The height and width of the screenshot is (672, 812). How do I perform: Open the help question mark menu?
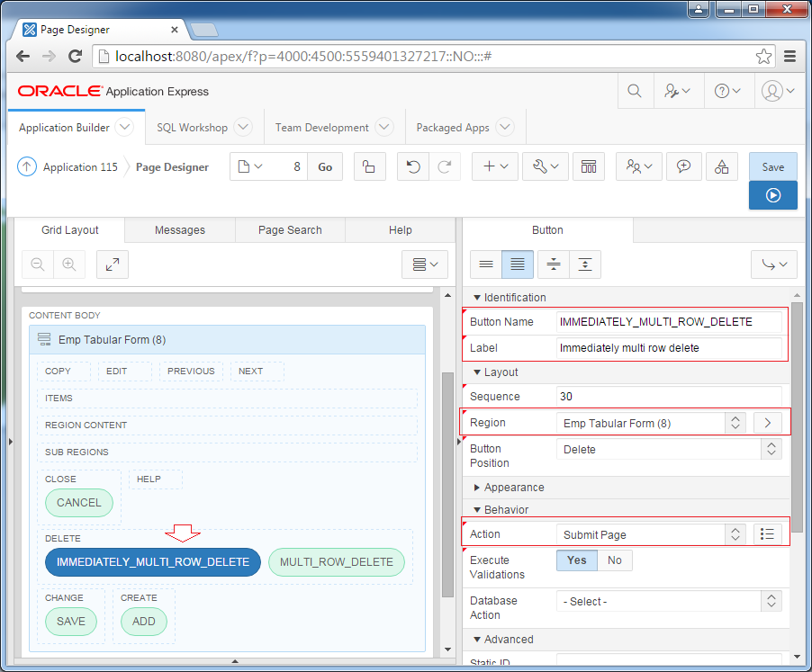pyautogui.click(x=727, y=91)
